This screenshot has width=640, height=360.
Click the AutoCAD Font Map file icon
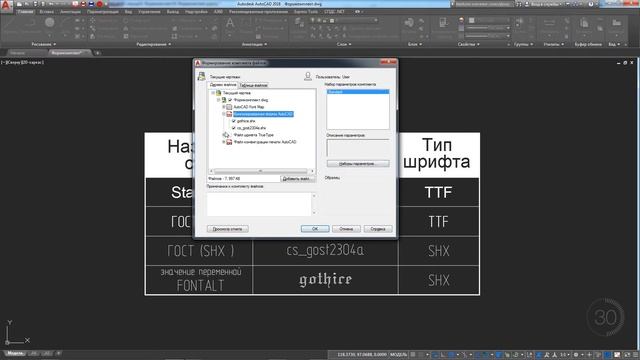pos(229,107)
